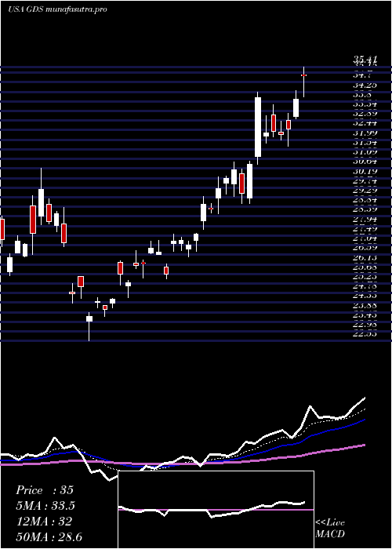Select the 27.94 price axis label
The image size is (392, 549).
coord(365,219)
